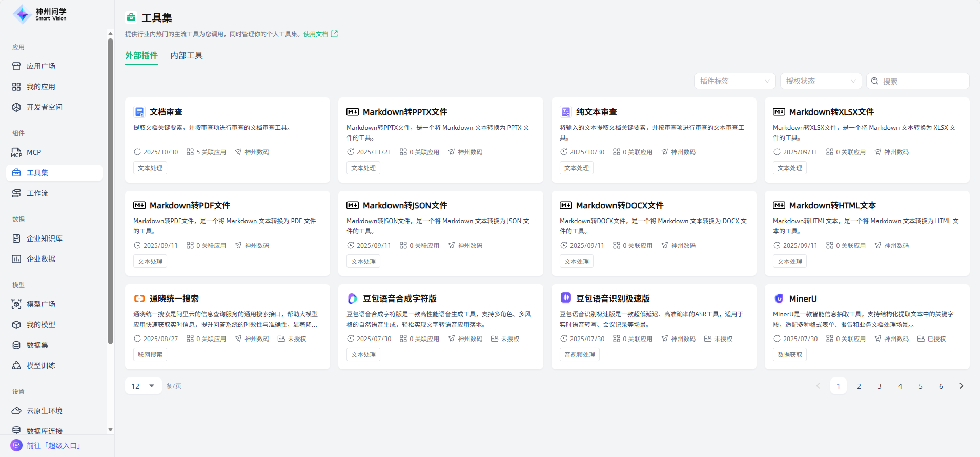Go to page 3 of results

coord(880,386)
